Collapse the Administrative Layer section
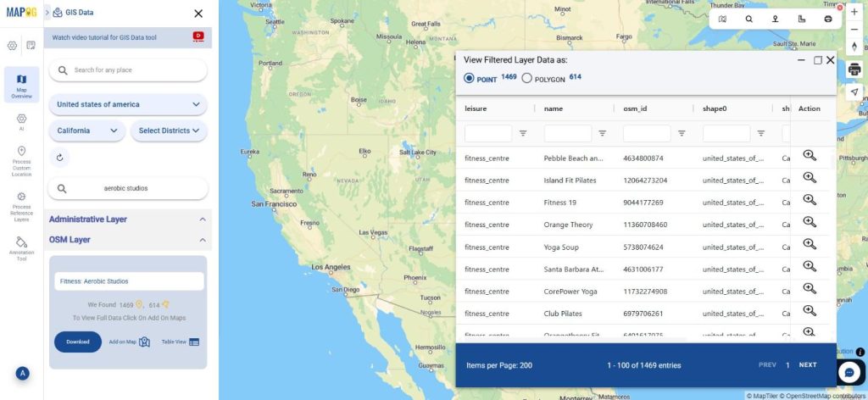The width and height of the screenshot is (868, 400). pos(203,219)
